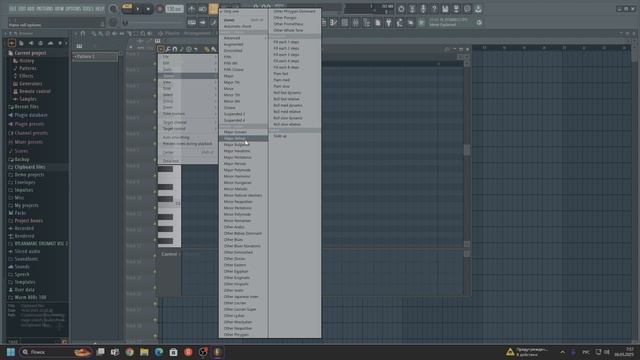
Task: Choose Other Blues scale stamp
Action: pos(243,240)
